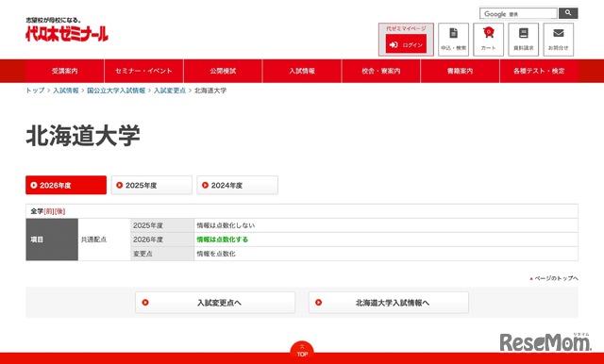The height and width of the screenshot is (364, 604).
Task: Go to 国公立大学入試情報 breadcrumb link
Action: pos(116,91)
